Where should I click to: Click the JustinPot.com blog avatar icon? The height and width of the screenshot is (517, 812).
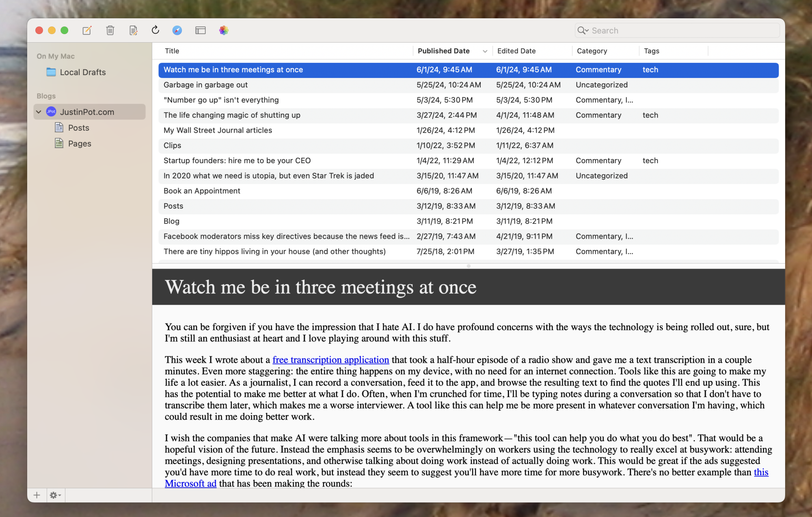point(51,112)
